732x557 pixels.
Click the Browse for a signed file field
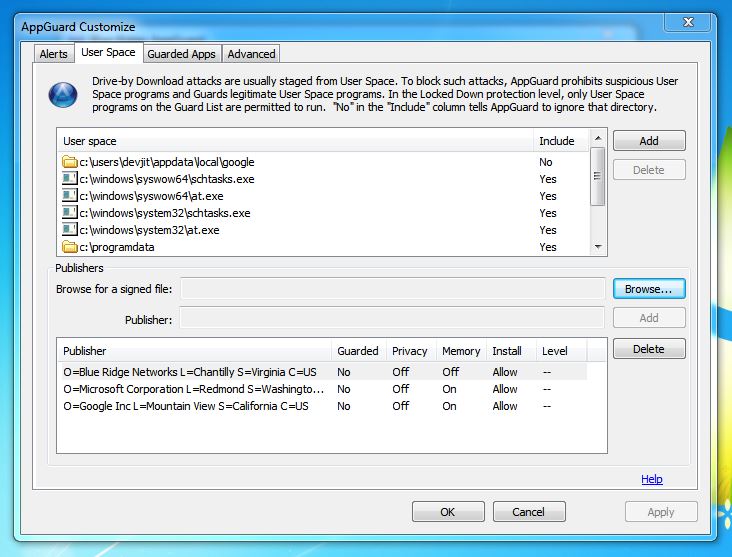(x=393, y=289)
